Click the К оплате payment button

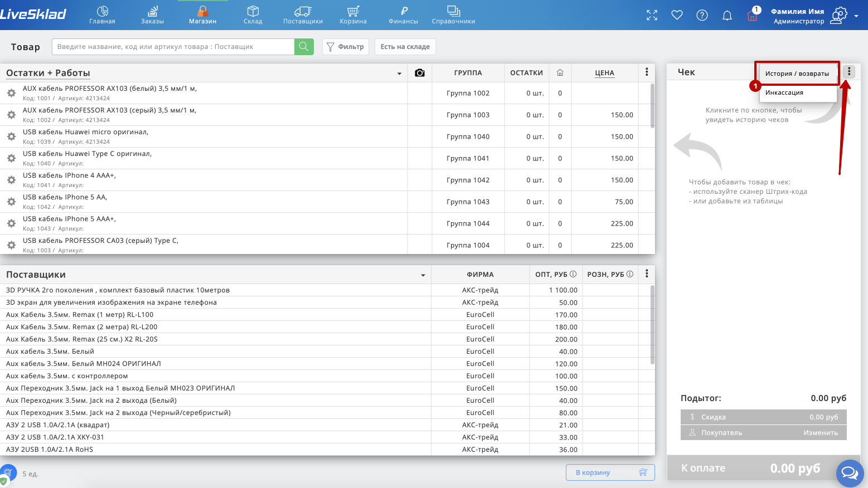[751, 469]
